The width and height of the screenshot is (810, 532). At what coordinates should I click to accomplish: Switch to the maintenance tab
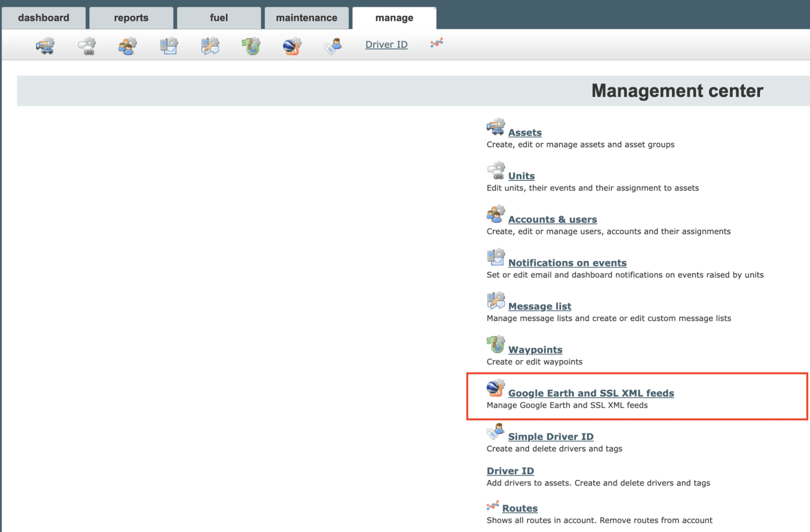point(306,17)
